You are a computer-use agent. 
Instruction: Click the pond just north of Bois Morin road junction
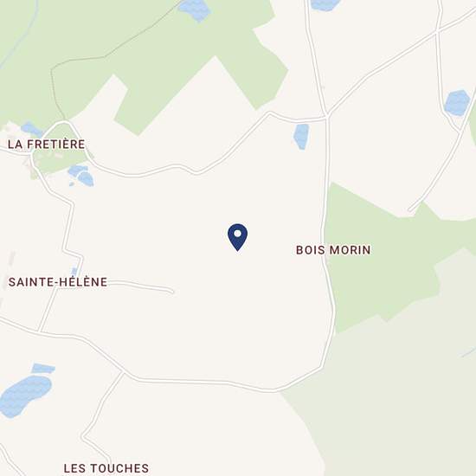(x=301, y=136)
